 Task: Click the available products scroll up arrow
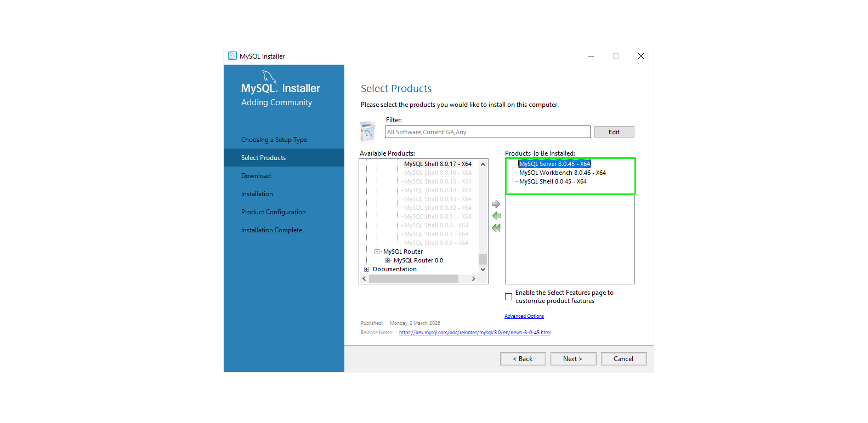[x=483, y=164]
